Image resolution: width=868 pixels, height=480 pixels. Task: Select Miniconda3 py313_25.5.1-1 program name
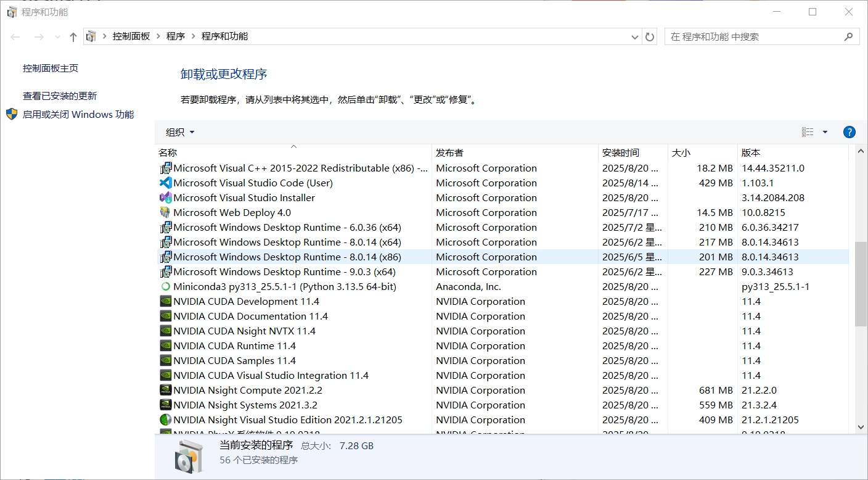(285, 286)
